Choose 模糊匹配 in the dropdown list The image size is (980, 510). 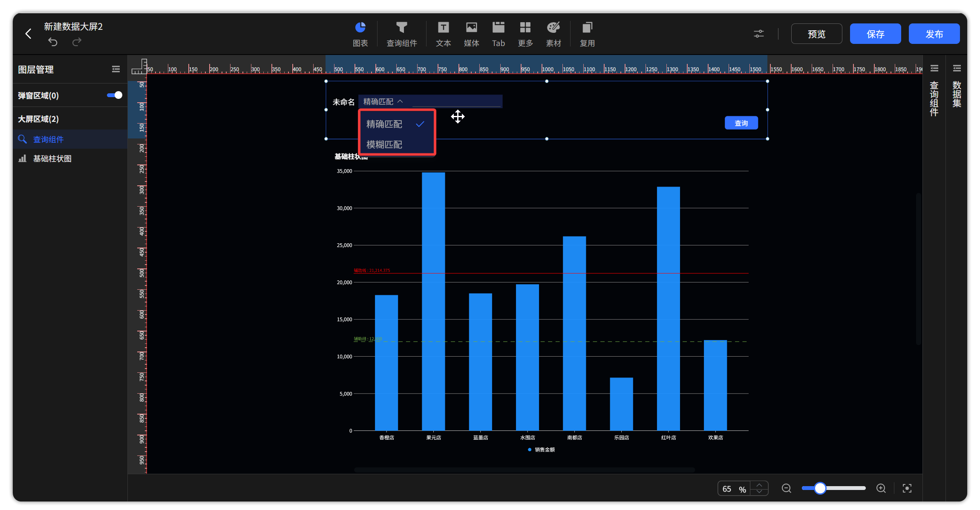pyautogui.click(x=397, y=144)
